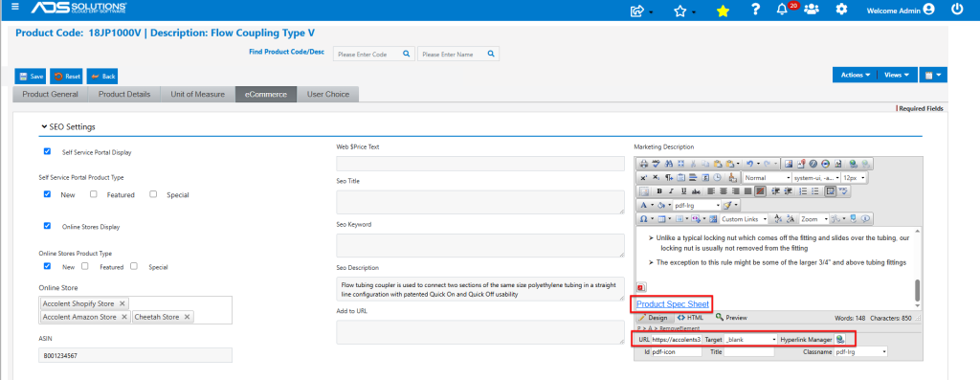This screenshot has height=380, width=980.
Task: Click the Hyperlink Manager globe beside Target
Action: click(840, 339)
